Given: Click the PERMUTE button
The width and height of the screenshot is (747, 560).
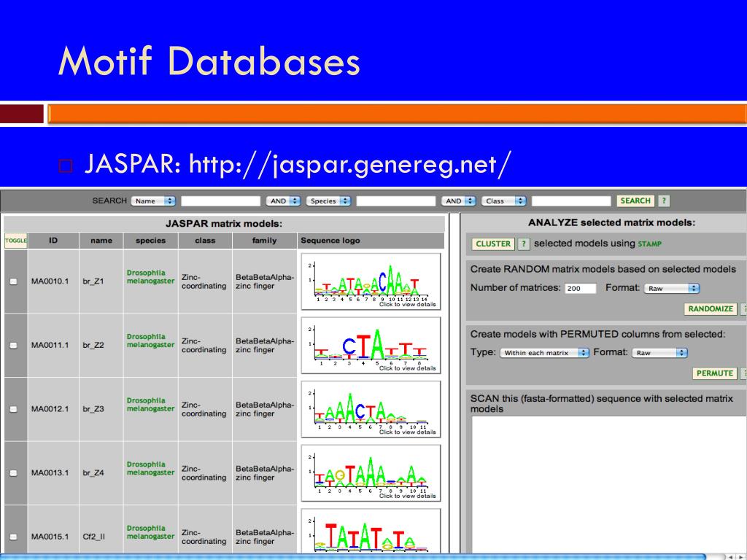Looking at the screenshot, I should point(715,373).
